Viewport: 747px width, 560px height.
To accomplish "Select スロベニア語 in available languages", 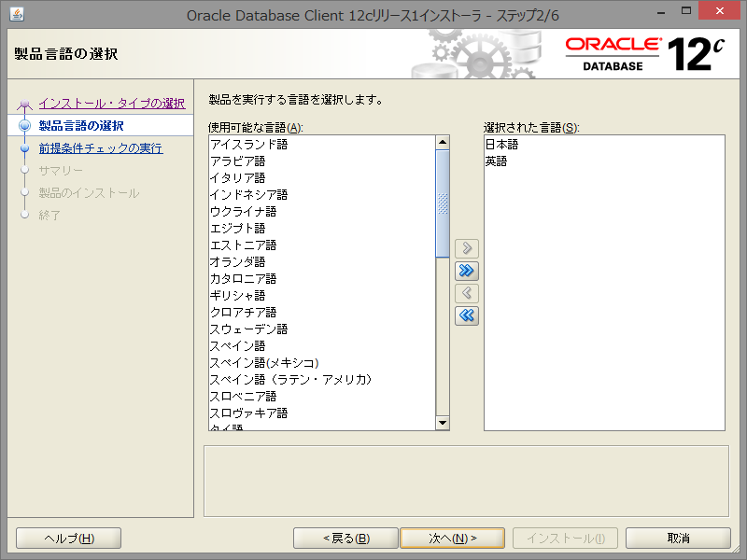I will point(322,397).
